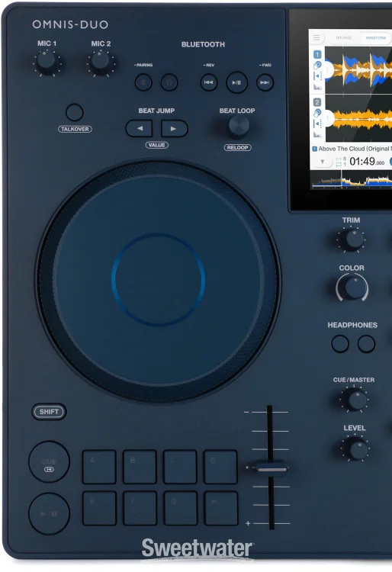Touch the jog wheel center ring
Image resolution: width=392 pixels, height=572 pixels.
tap(158, 280)
